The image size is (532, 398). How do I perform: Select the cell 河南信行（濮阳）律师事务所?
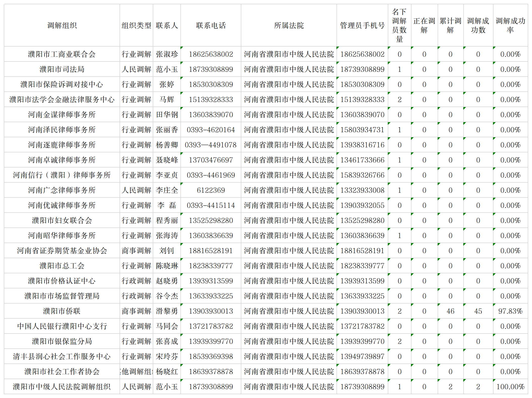(62, 175)
